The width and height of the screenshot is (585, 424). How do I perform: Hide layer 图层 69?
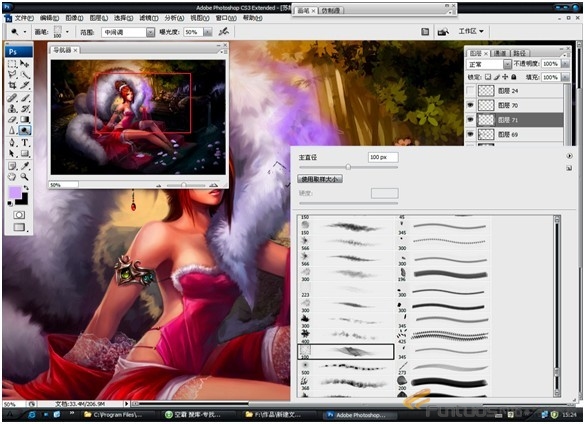click(x=470, y=134)
